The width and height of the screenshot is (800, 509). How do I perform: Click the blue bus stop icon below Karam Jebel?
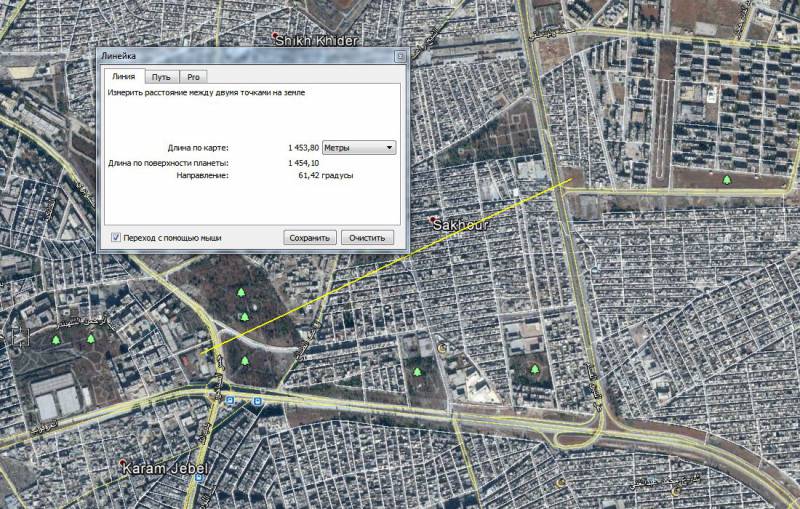pyautogui.click(x=199, y=480)
